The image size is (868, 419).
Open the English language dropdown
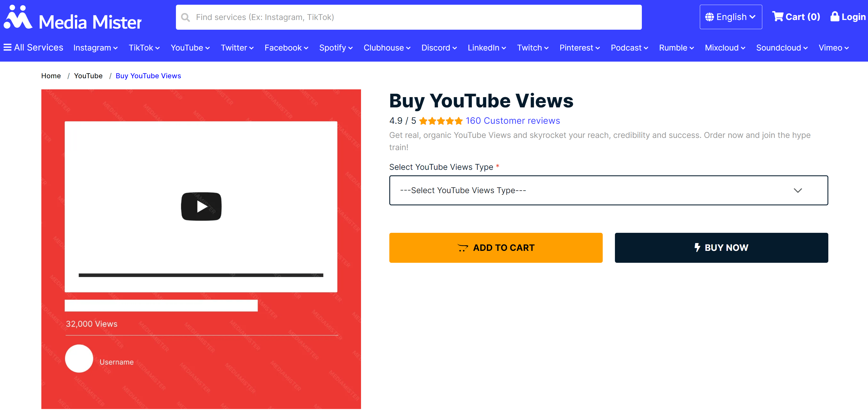tap(731, 17)
